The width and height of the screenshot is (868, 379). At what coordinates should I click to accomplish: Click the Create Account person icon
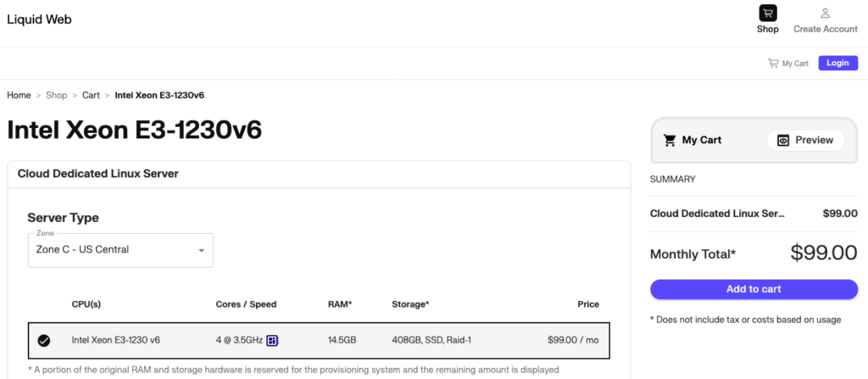tap(826, 14)
